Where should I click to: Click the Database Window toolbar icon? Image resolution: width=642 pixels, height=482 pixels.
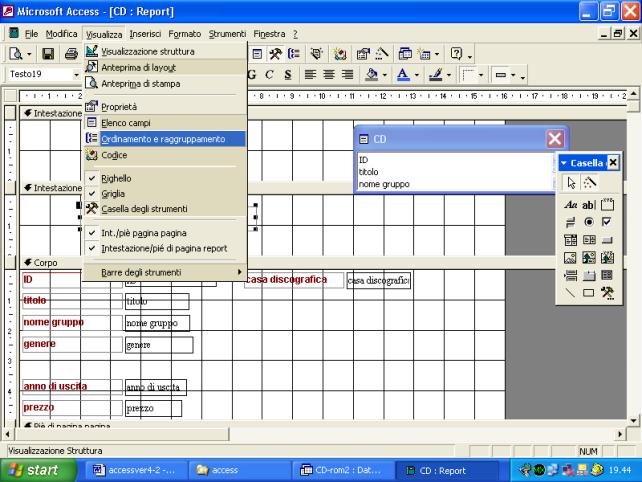405,54
